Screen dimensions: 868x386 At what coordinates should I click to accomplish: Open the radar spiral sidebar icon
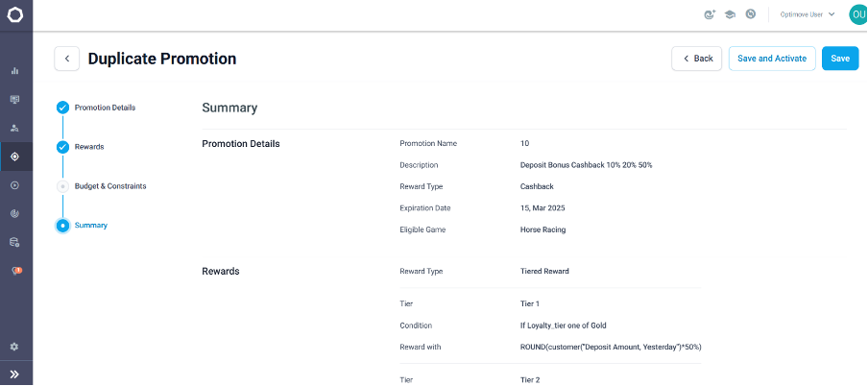point(15,214)
